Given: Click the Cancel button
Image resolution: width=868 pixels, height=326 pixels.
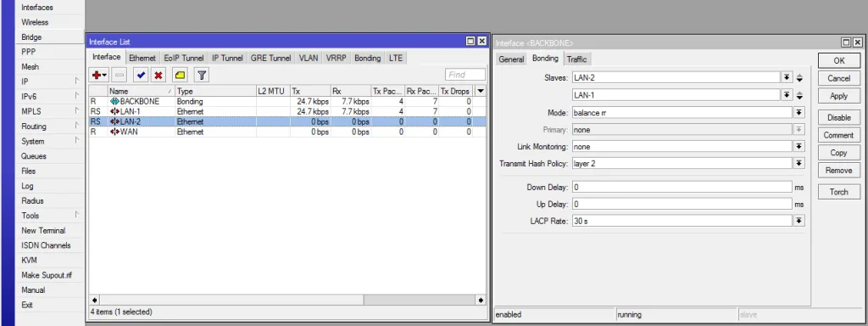Looking at the screenshot, I should 838,78.
